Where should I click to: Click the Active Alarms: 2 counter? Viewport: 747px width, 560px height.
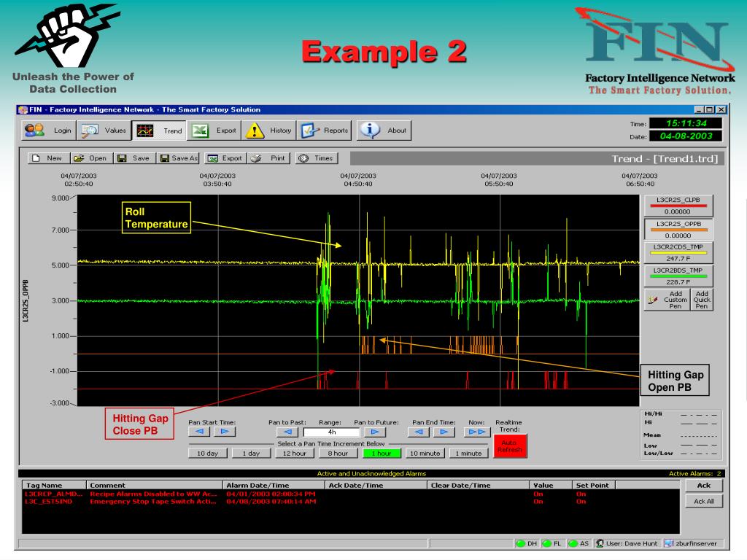(695, 474)
